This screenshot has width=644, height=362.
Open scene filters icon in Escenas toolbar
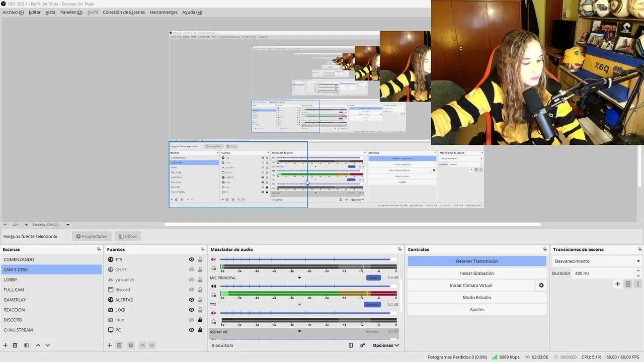(26, 345)
